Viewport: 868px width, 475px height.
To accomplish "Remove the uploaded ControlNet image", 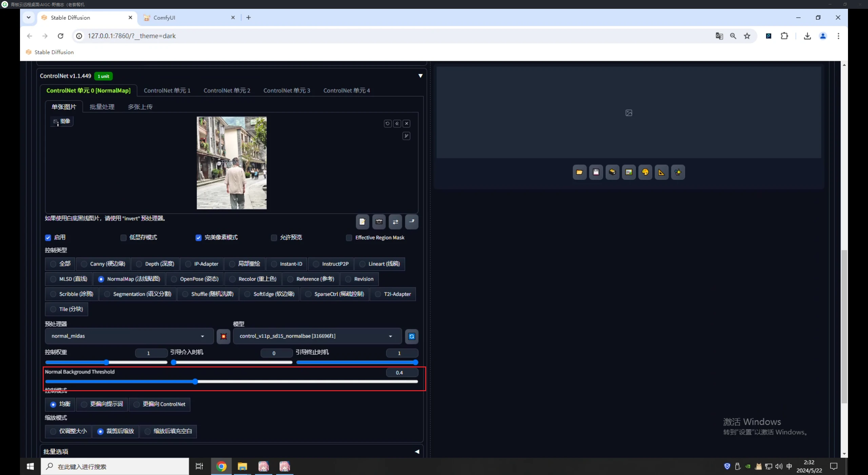I will click(407, 123).
